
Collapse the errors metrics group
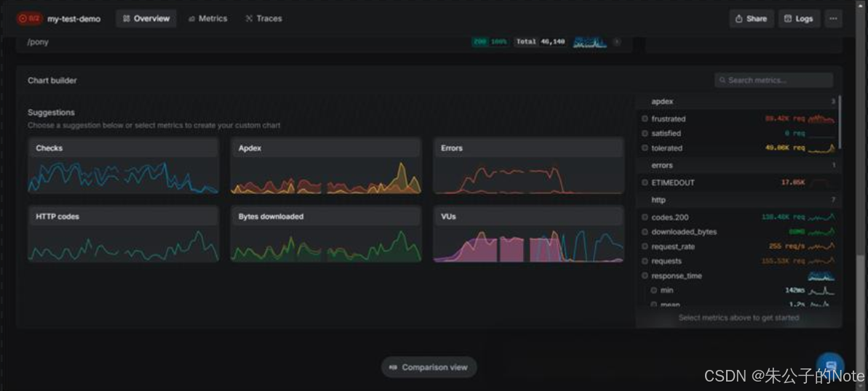click(x=737, y=166)
